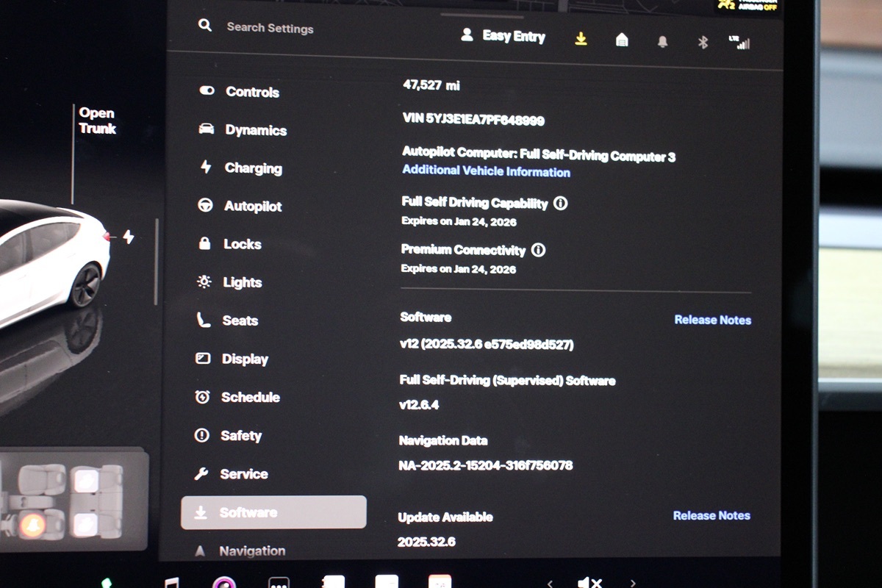Show info for Premium Connectivity
This screenshot has height=588, width=882.
click(538, 251)
